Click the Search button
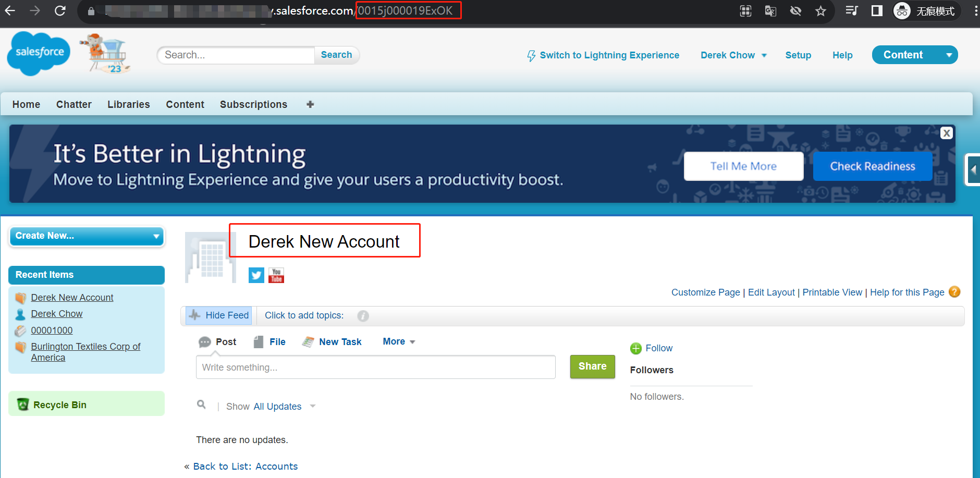This screenshot has height=478, width=980. point(336,55)
